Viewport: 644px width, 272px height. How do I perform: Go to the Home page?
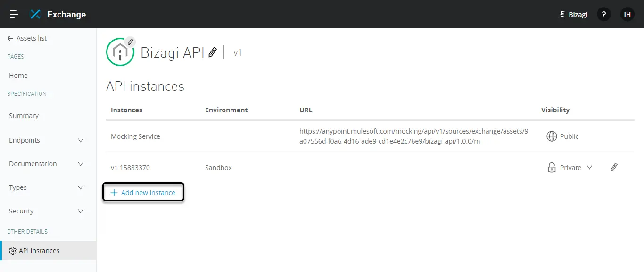point(18,76)
